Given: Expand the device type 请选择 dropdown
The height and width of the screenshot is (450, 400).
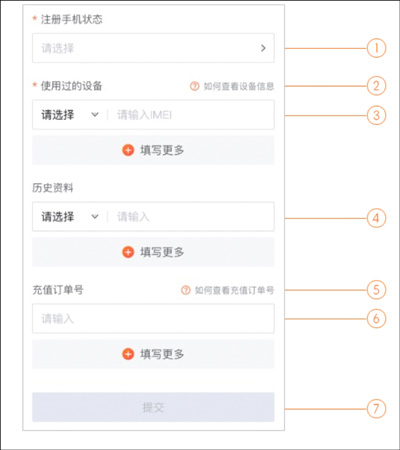Looking at the screenshot, I should (70, 115).
